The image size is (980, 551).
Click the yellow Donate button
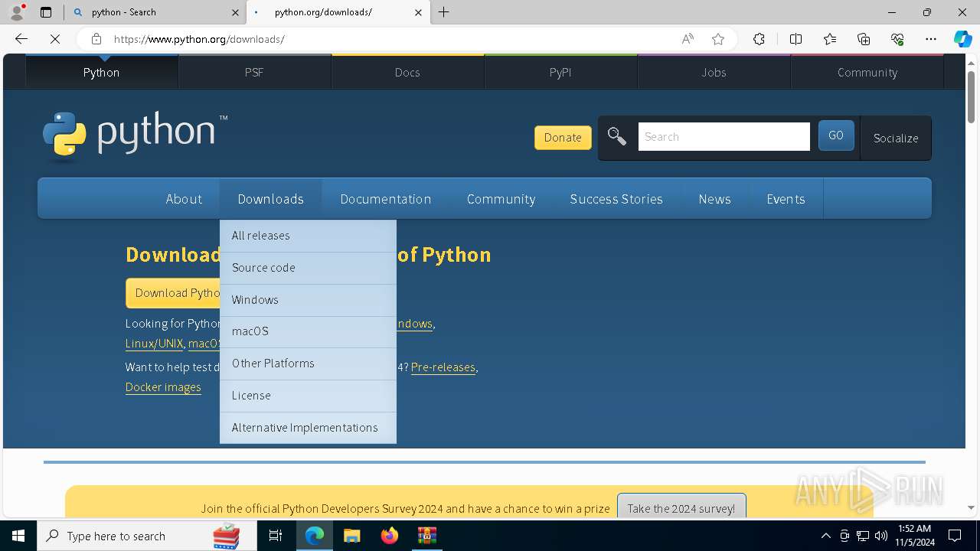563,138
